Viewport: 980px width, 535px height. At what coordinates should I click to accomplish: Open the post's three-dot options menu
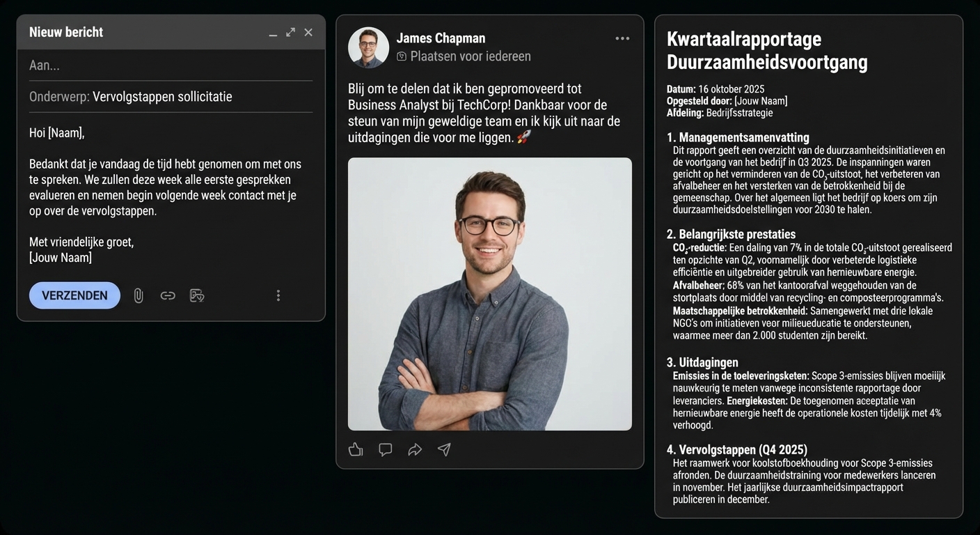coord(622,38)
